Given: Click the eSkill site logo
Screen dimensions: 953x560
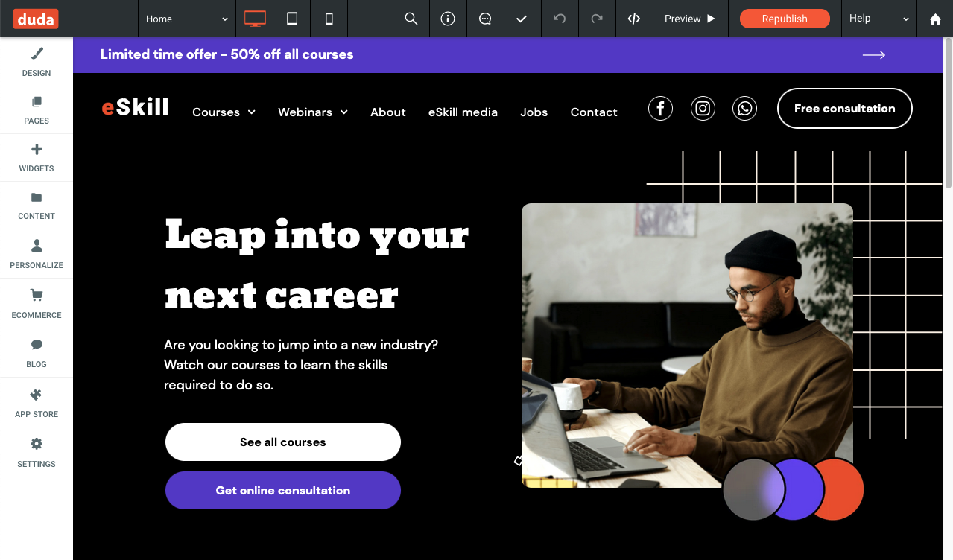Looking at the screenshot, I should click(135, 107).
